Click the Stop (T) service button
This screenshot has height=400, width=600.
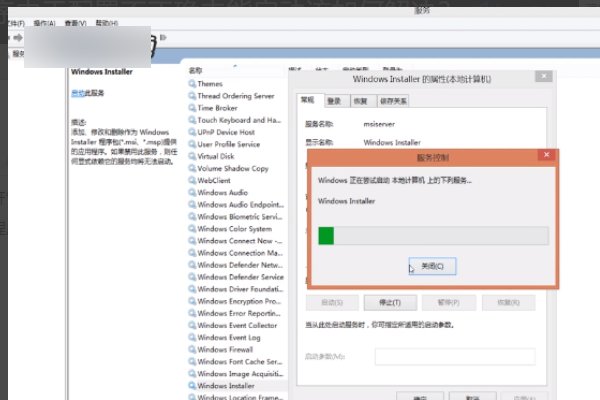point(390,302)
